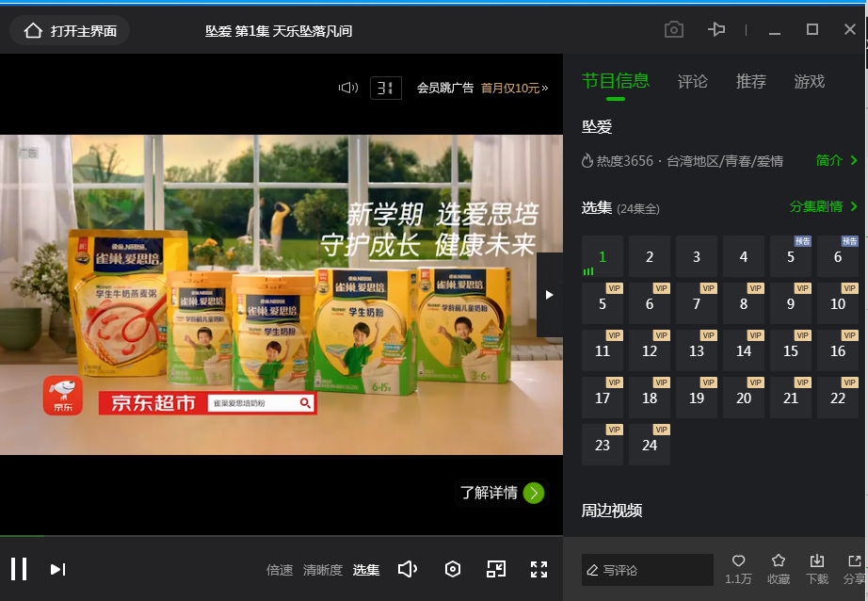Viewport: 868px width, 601px height.
Task: Switch to the 节目信息 tab
Action: click(616, 81)
